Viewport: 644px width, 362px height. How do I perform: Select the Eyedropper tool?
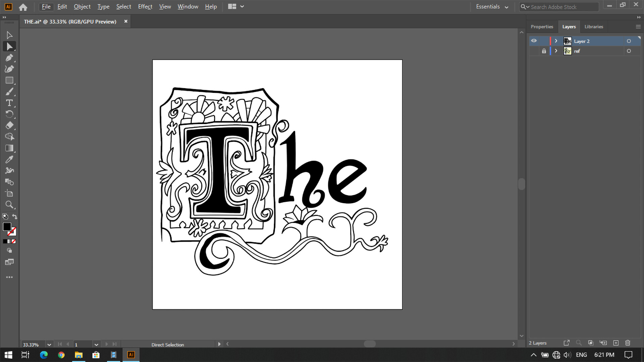tap(10, 159)
